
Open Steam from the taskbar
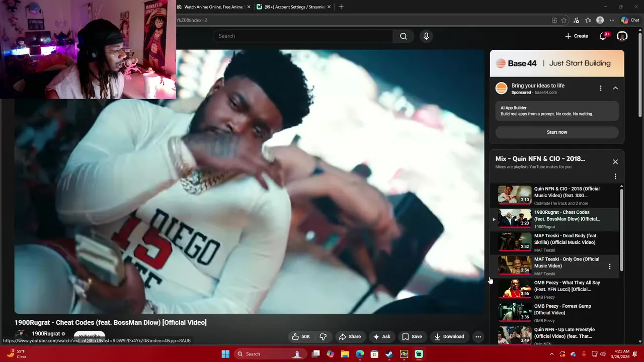[x=389, y=354]
